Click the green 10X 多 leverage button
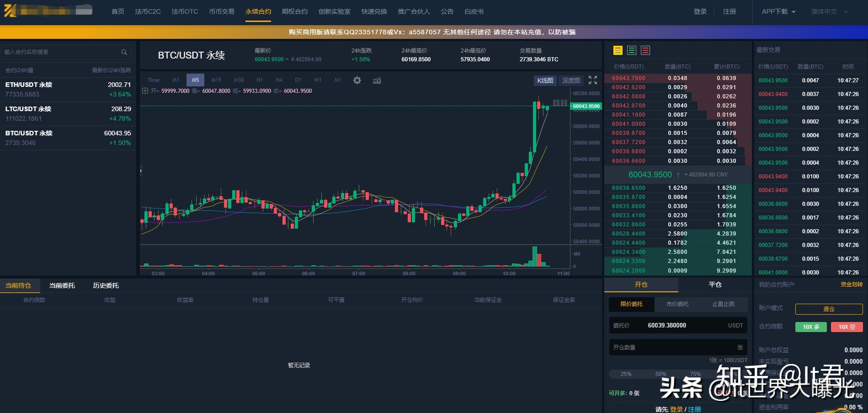The image size is (868, 413). (811, 327)
